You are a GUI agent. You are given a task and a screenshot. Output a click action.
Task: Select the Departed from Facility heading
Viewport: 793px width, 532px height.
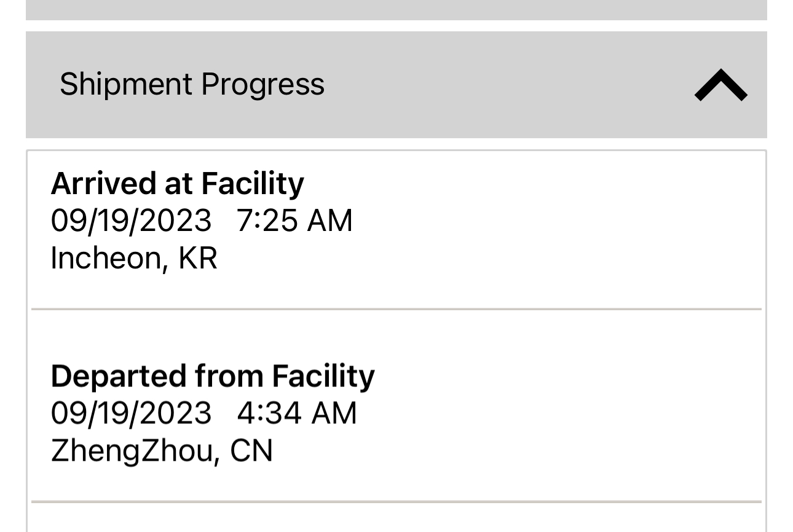(212, 376)
